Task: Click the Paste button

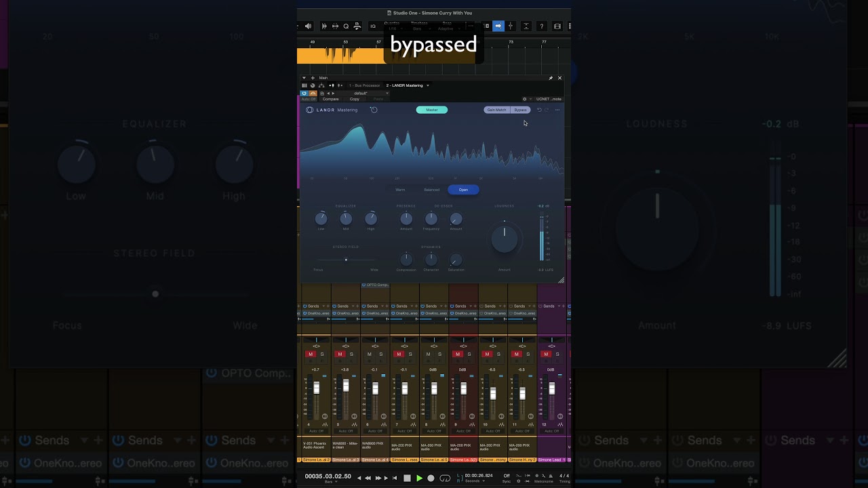Action: pyautogui.click(x=378, y=99)
